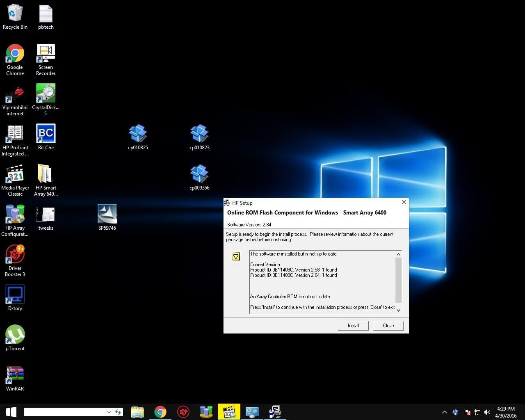Open Driver Booster from the taskbar
The height and width of the screenshot is (420, 525).
(x=183, y=412)
